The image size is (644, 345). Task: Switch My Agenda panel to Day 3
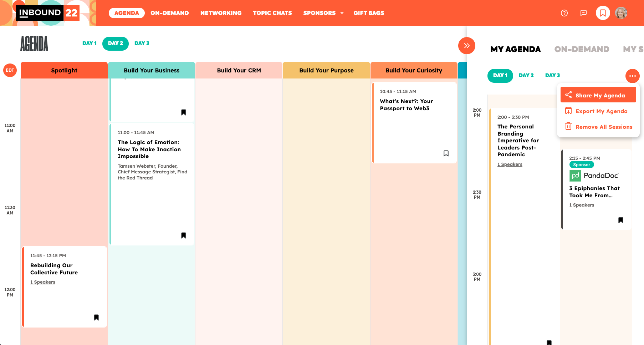coord(552,75)
